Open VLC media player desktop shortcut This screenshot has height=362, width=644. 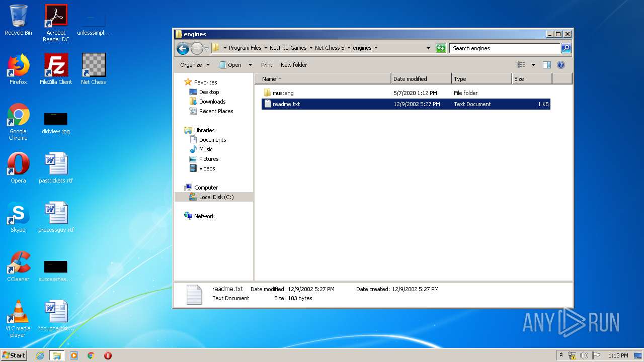18,319
